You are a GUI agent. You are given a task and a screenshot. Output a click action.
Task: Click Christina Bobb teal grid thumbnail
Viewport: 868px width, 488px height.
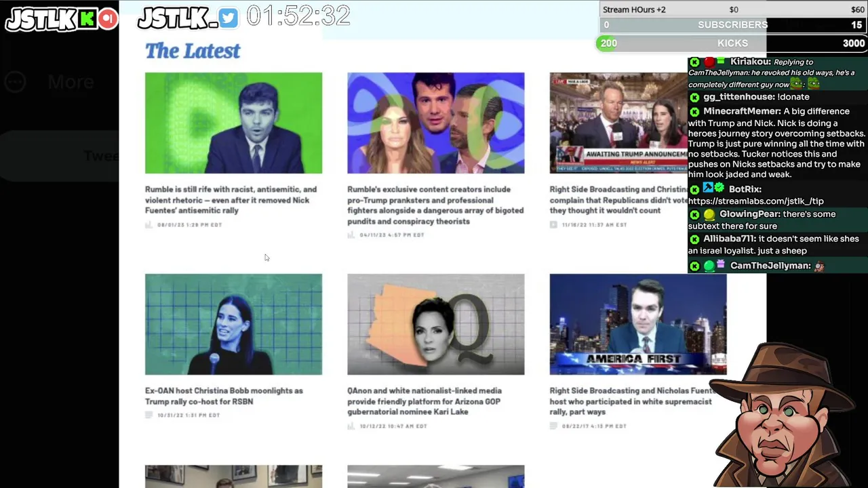point(233,324)
